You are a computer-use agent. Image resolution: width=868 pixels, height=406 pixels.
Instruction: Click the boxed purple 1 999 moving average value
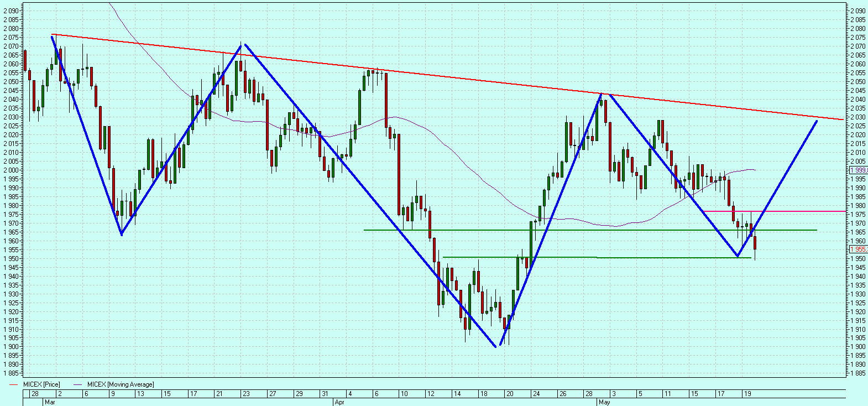point(859,170)
